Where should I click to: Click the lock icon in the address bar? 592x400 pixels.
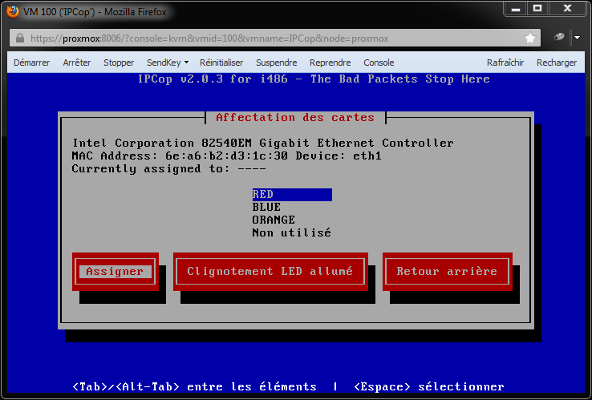pos(20,38)
